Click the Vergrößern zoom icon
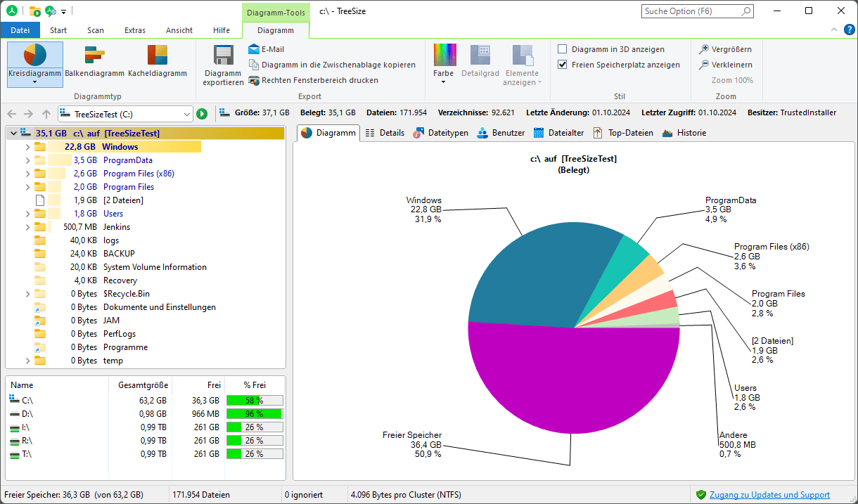This screenshot has height=504, width=858. [703, 49]
